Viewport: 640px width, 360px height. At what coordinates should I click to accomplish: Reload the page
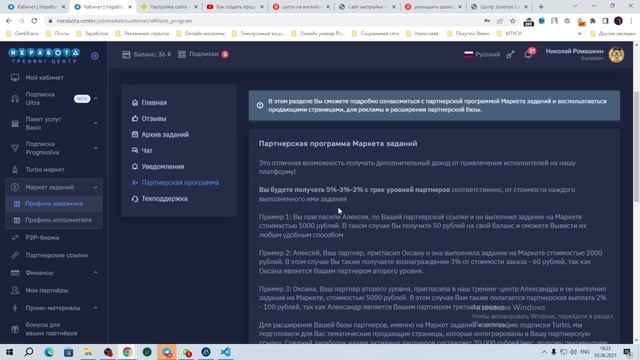34,21
